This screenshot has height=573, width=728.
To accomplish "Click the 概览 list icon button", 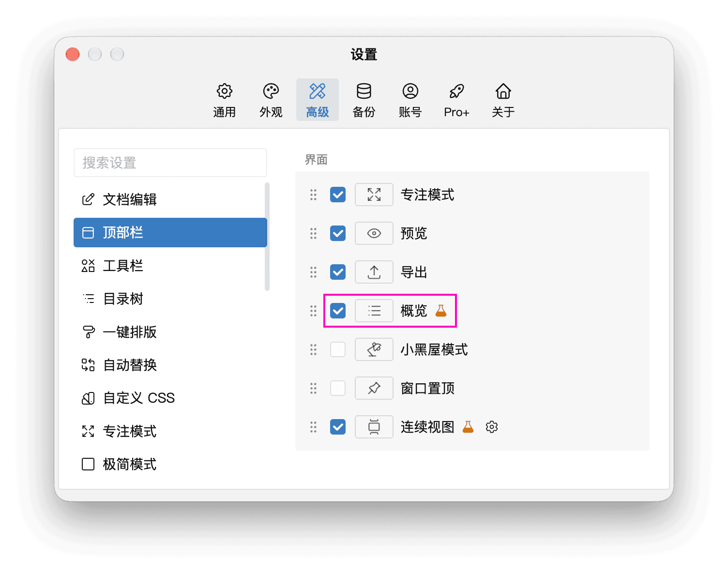I will pyautogui.click(x=374, y=311).
